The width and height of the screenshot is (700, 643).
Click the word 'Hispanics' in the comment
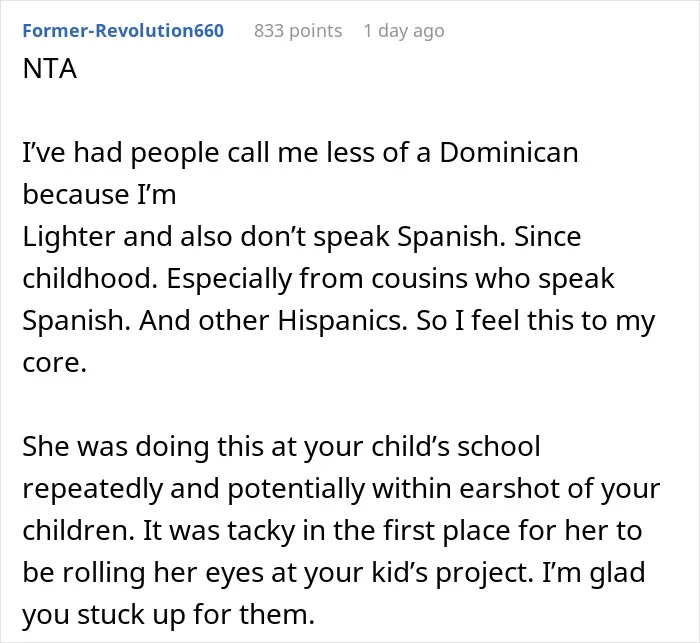tap(340, 320)
